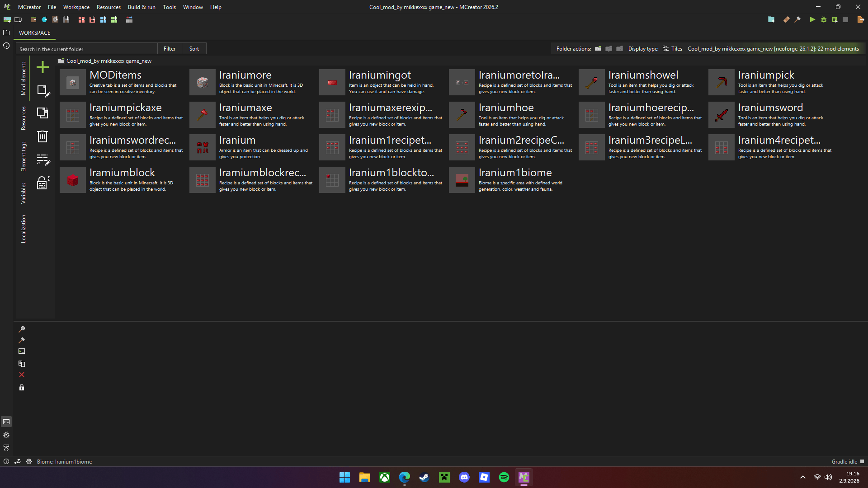
Task: Click the import item texture cyan icon
Action: 44,19
